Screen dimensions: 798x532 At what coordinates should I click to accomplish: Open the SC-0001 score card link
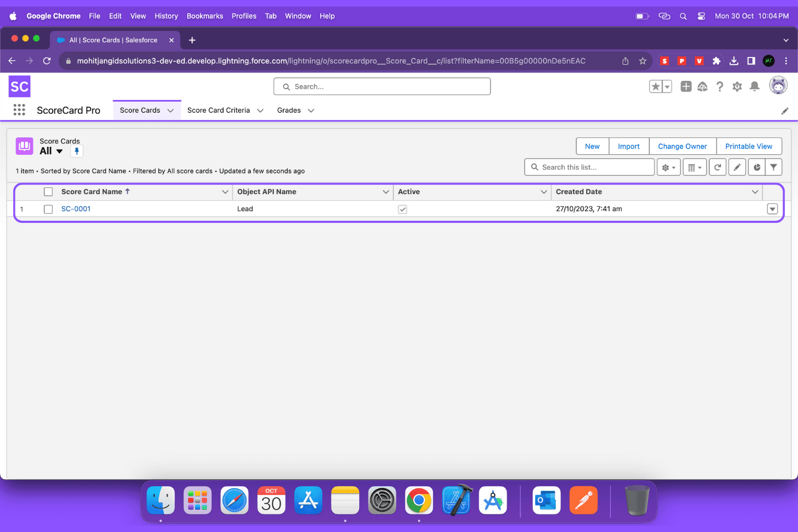(x=76, y=209)
